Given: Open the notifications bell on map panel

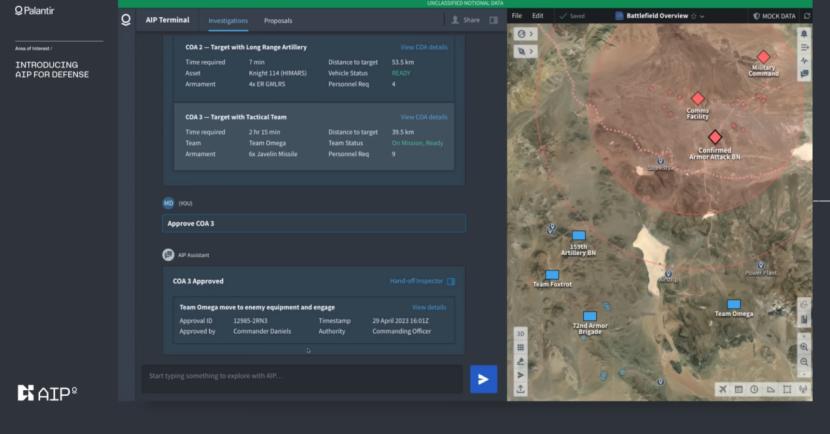Looking at the screenshot, I should tap(804, 33).
